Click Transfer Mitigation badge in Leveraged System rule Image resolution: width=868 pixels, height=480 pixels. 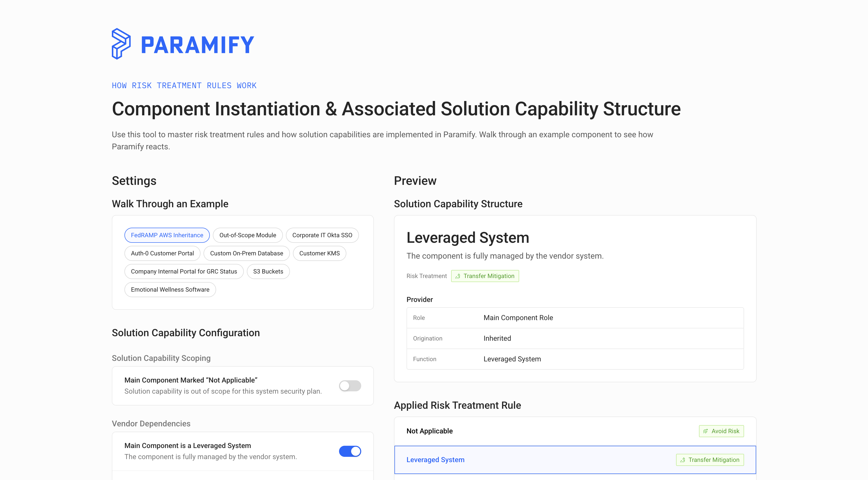pyautogui.click(x=710, y=460)
